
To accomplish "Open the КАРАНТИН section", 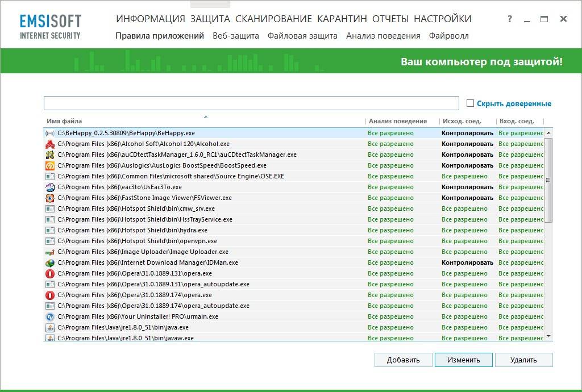I will click(342, 19).
